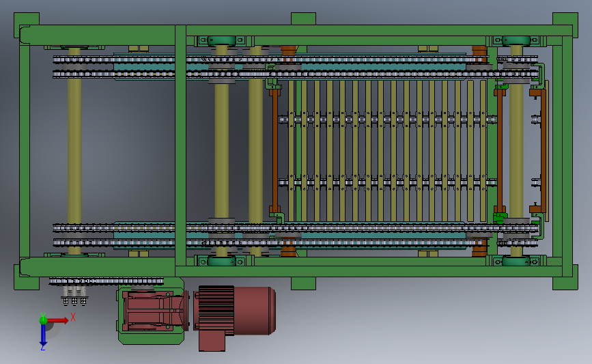This screenshot has width=592, height=364.
Task: Select the brown vertical bar left of the slats
Action: pyautogui.click(x=275, y=151)
